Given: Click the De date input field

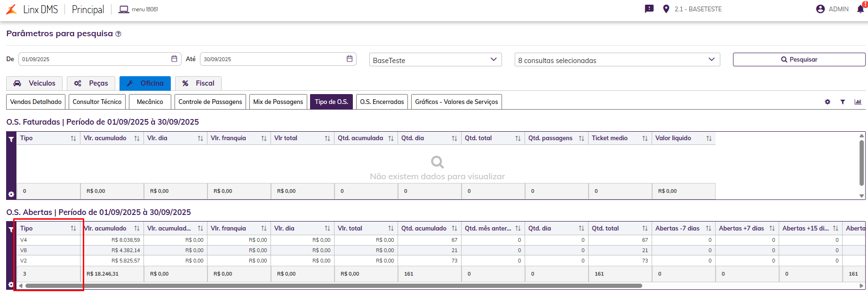Looking at the screenshot, I should tap(94, 59).
